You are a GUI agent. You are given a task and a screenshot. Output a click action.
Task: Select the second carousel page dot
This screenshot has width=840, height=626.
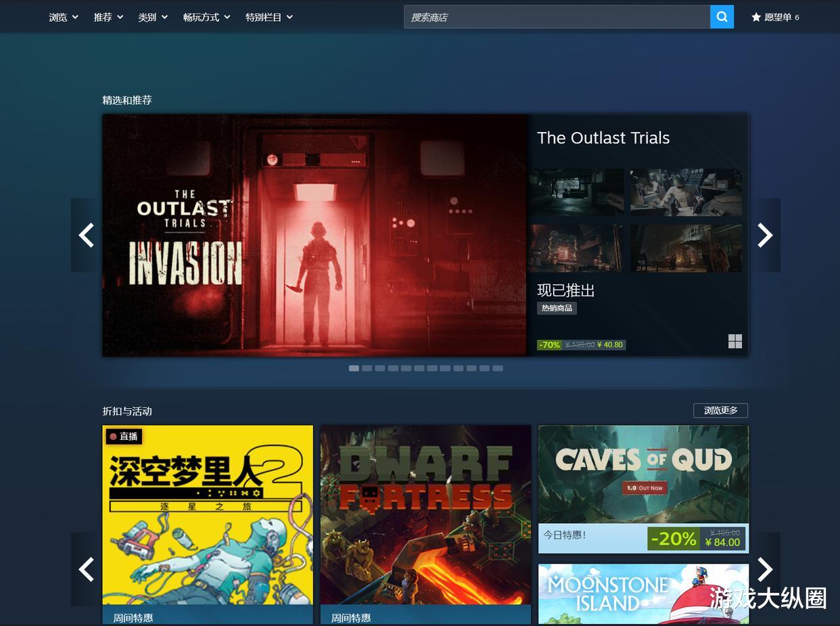367,368
